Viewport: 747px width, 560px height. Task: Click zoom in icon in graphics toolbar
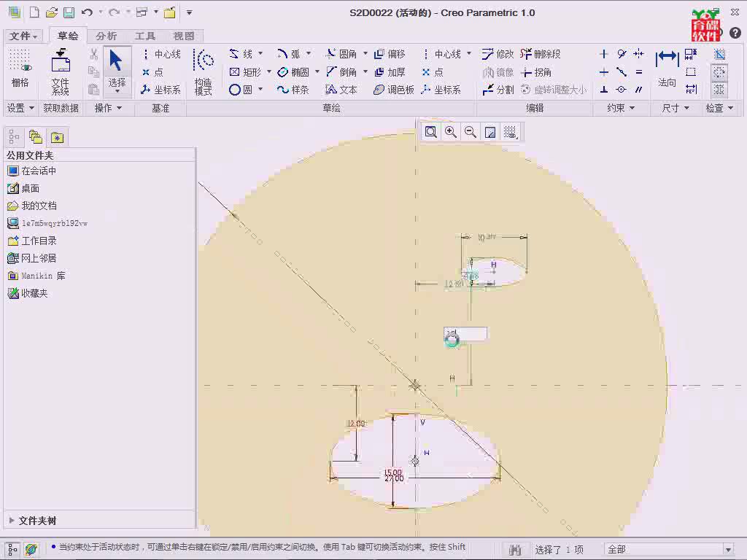450,132
